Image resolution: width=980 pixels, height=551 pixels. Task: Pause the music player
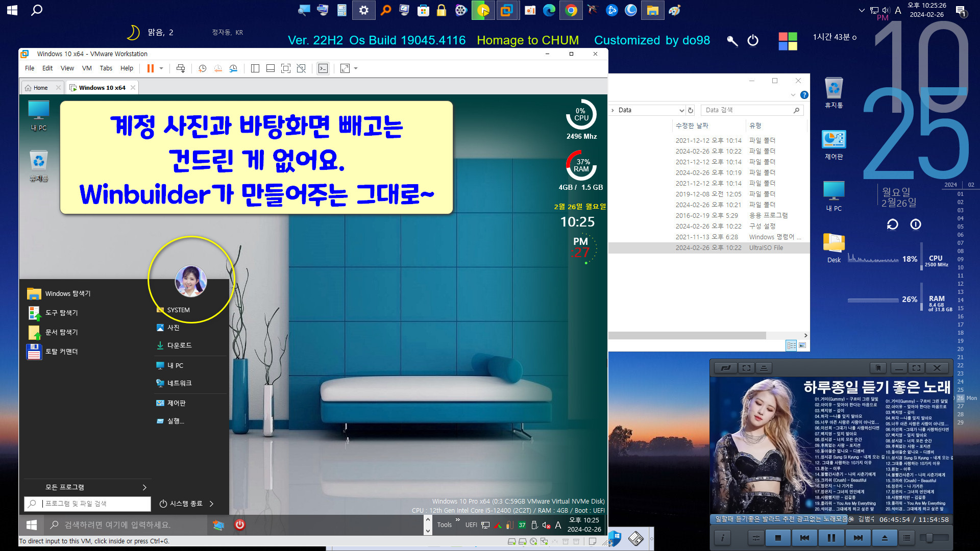pos(831,538)
